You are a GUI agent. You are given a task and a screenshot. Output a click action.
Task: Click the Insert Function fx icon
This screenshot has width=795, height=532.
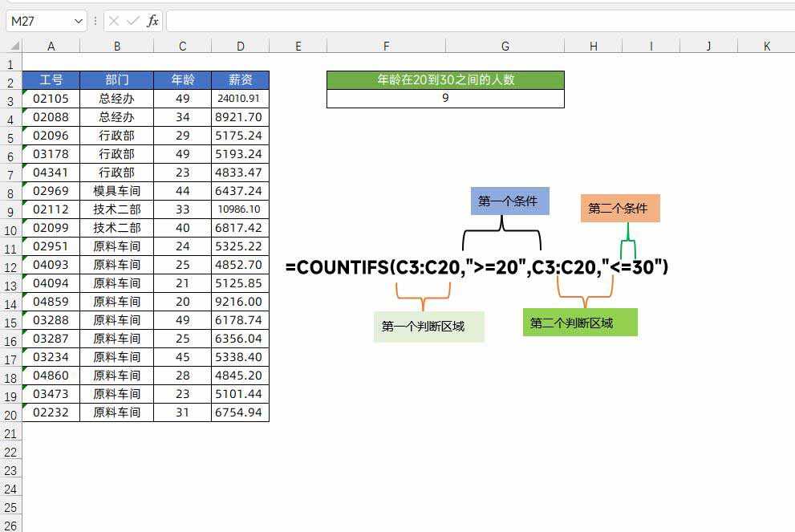152,21
